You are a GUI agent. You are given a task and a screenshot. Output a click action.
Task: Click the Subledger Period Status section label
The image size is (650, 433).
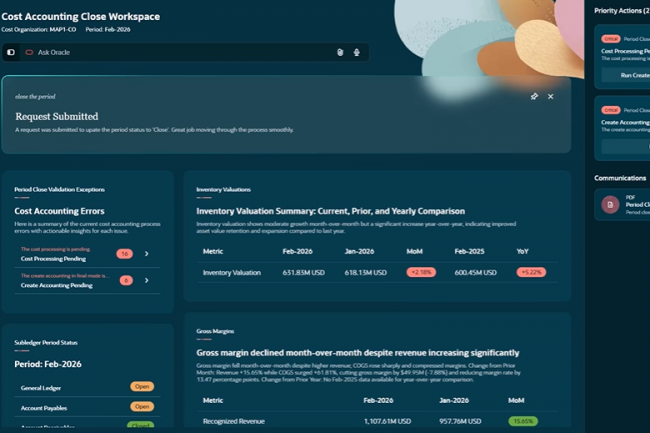[x=46, y=343]
